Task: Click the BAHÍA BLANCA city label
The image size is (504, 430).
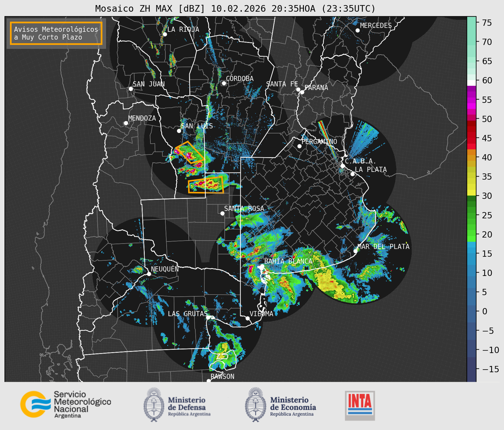Action: [x=288, y=261]
